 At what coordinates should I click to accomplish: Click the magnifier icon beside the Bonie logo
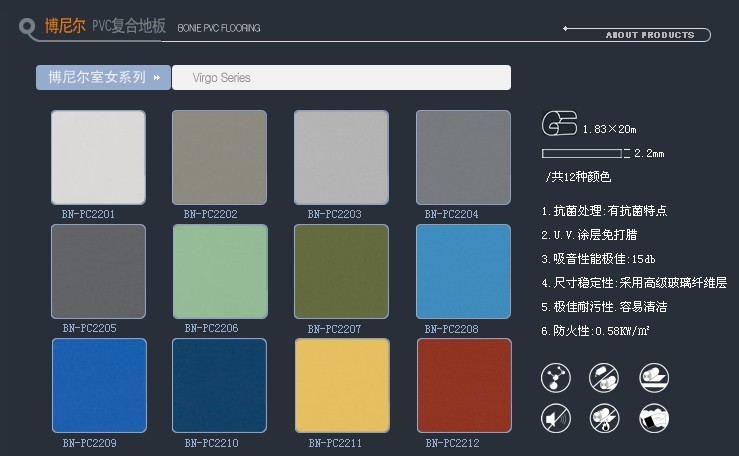tap(29, 28)
